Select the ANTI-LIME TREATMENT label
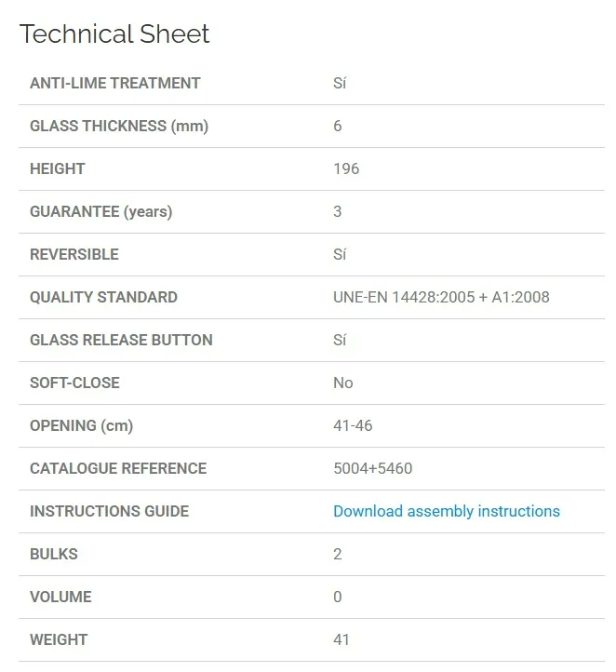The height and width of the screenshot is (672, 616). (x=114, y=83)
